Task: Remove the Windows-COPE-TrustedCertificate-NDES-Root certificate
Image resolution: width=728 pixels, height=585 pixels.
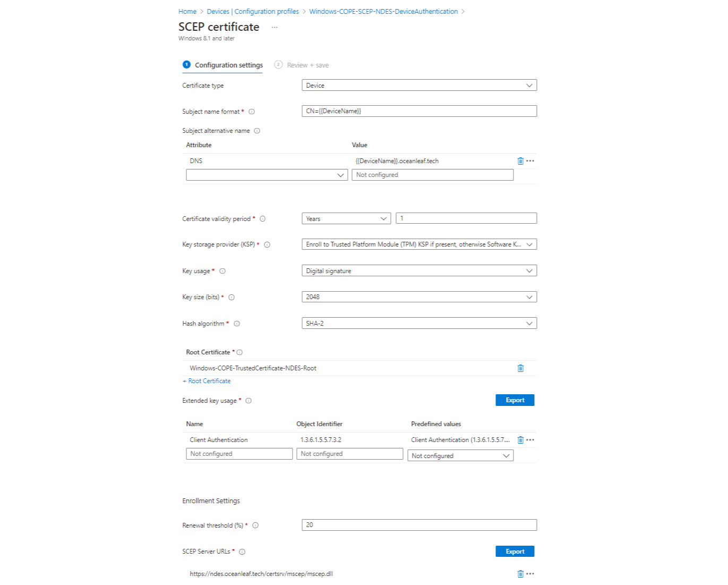Action: (520, 368)
